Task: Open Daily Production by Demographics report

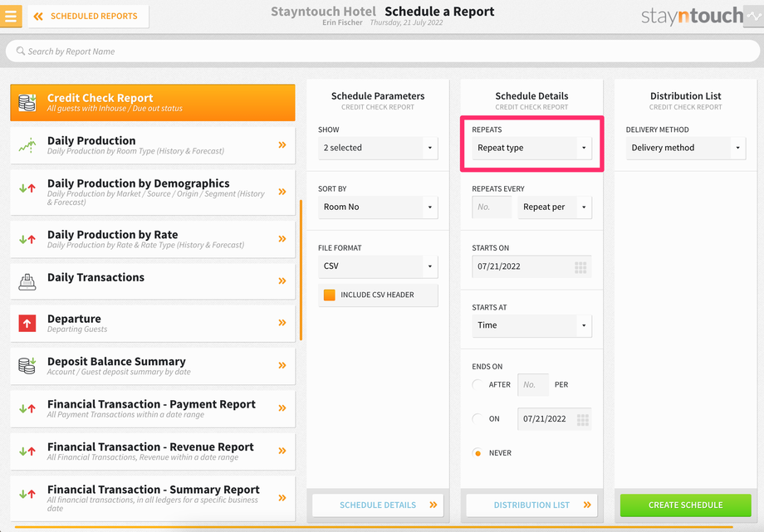Action: click(x=153, y=192)
